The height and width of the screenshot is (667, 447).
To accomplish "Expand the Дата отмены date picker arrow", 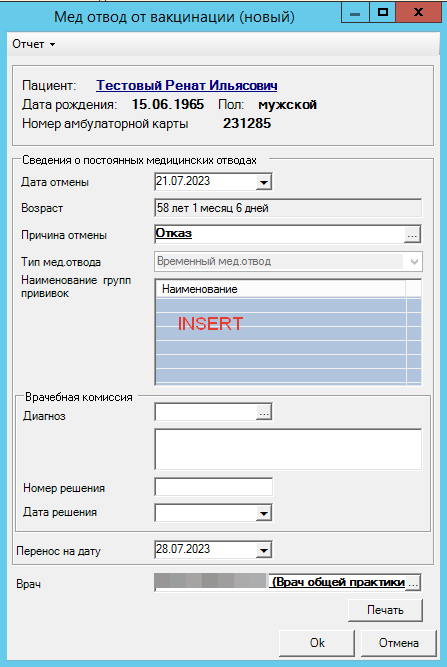I will coord(264,182).
